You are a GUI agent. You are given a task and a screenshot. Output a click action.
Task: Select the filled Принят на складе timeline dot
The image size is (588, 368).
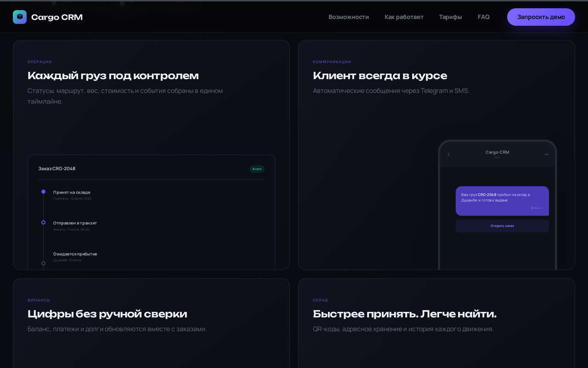coord(43,191)
